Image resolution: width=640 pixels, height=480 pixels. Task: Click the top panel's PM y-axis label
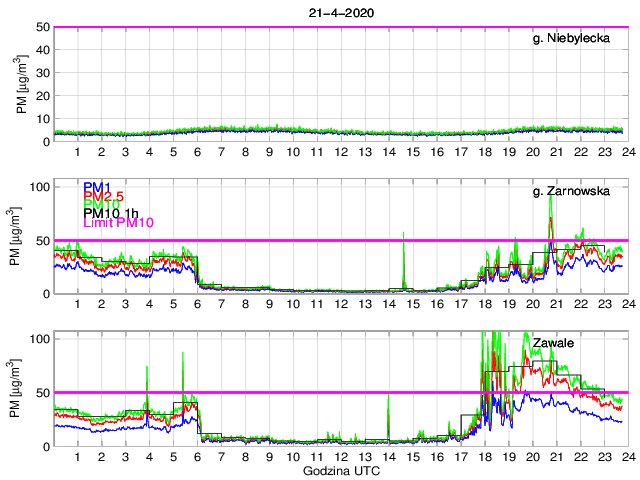[x=21, y=84]
